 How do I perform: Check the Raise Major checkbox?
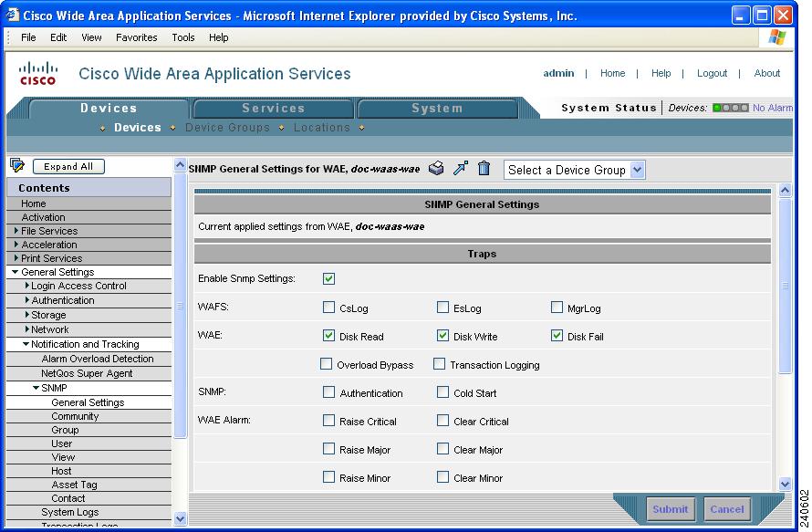[x=328, y=449]
